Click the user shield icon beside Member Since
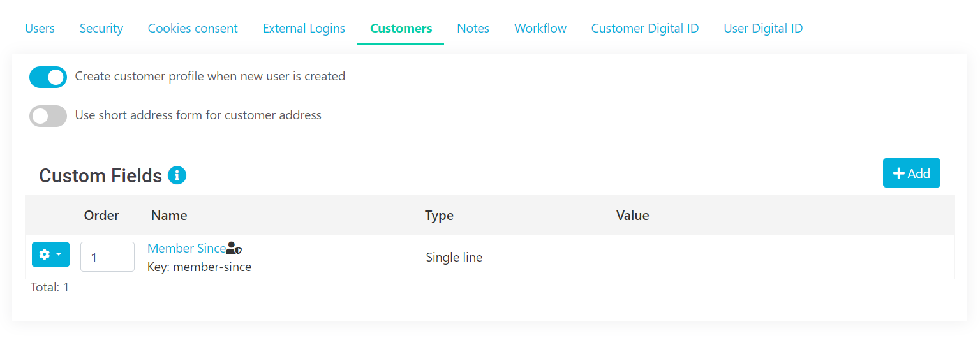 [234, 249]
